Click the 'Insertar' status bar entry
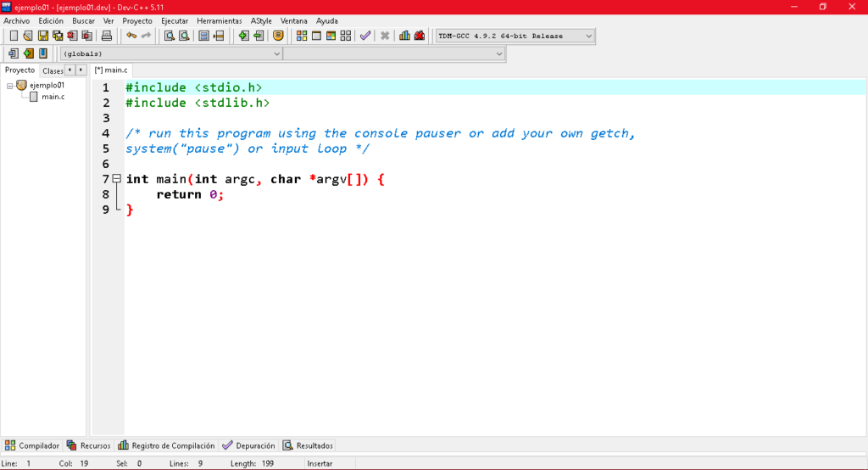The image size is (868, 470). pos(320,464)
